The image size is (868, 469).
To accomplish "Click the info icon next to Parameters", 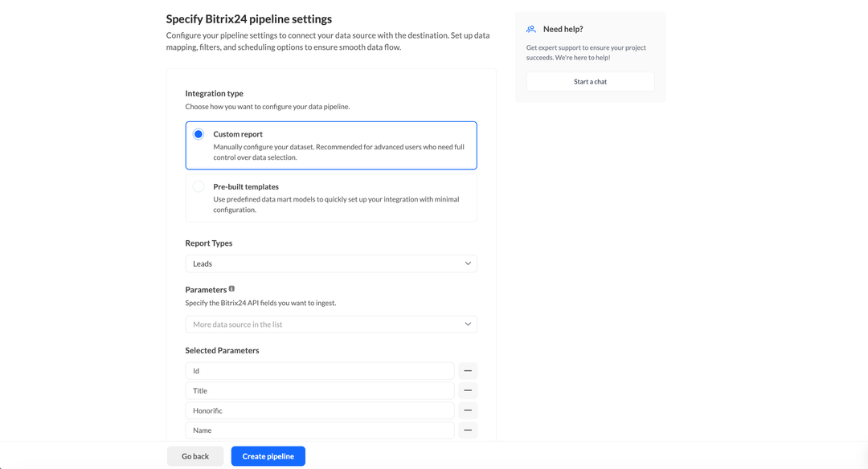I will (231, 288).
